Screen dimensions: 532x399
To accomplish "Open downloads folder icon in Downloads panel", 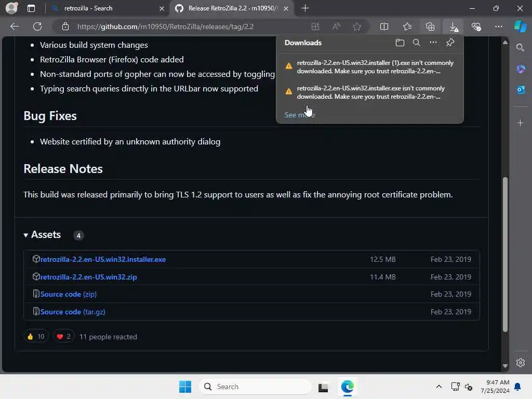I will (x=400, y=43).
